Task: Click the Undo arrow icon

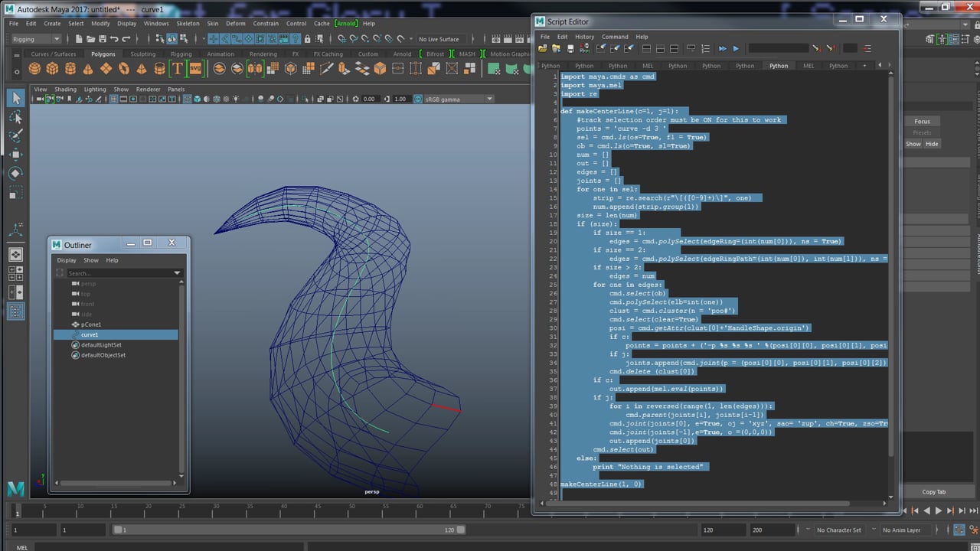Action: [x=114, y=39]
